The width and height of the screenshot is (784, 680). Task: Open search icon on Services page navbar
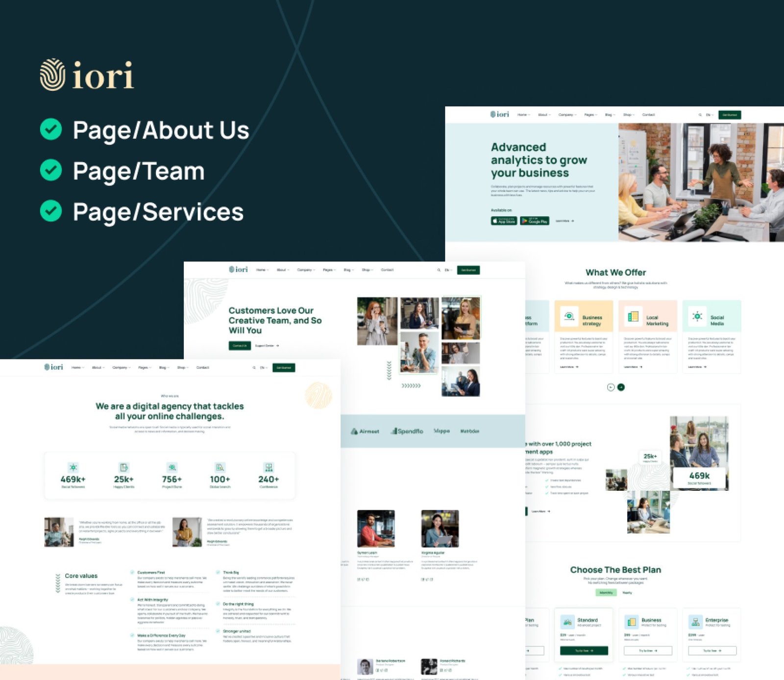tap(700, 115)
